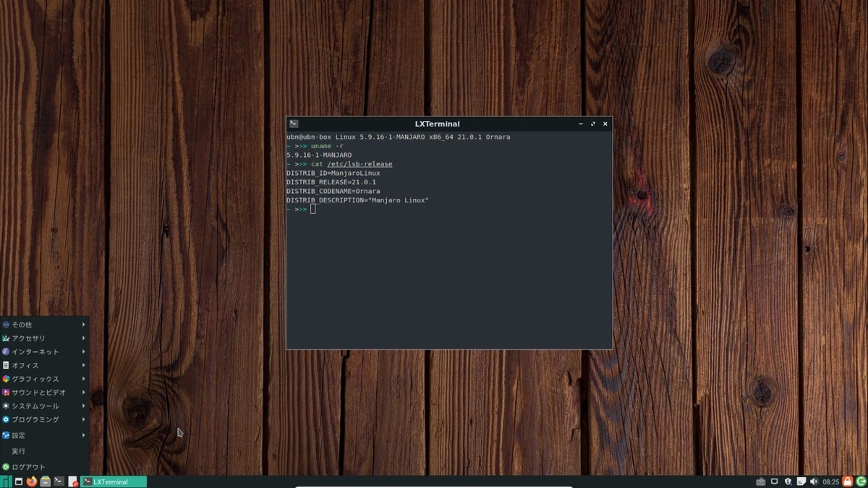The image size is (868, 488).
Task: Open the Manjaro start menu button
Action: click(5, 481)
